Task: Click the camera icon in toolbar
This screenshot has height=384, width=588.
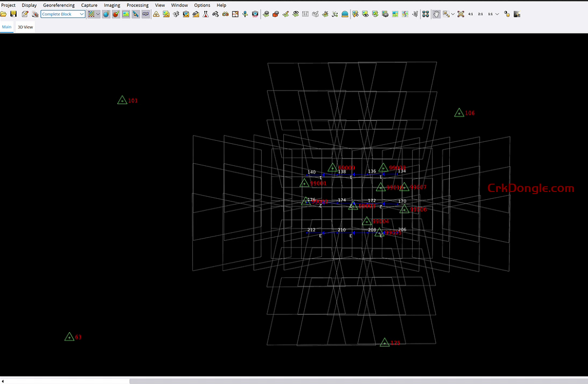Action: [255, 14]
